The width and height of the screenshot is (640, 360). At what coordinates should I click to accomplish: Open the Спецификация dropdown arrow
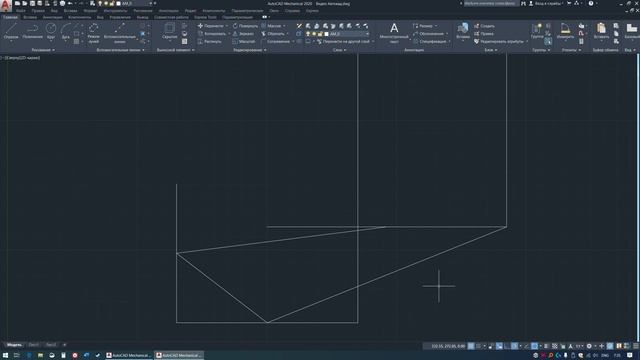tap(449, 41)
